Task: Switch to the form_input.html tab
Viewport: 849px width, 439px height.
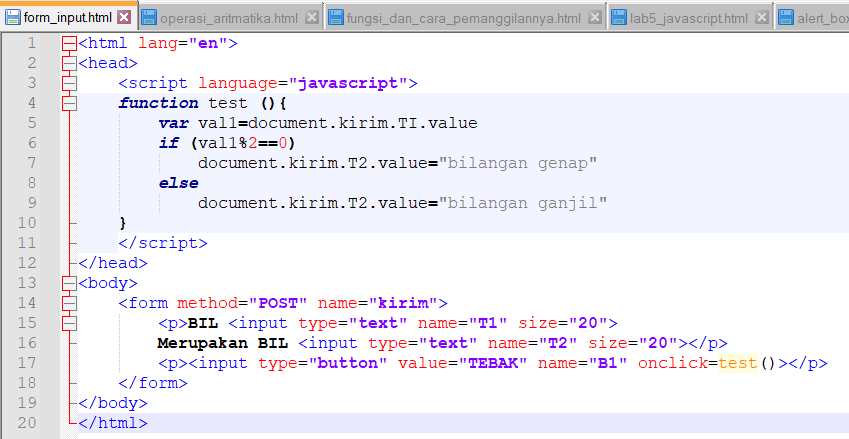Action: point(68,17)
